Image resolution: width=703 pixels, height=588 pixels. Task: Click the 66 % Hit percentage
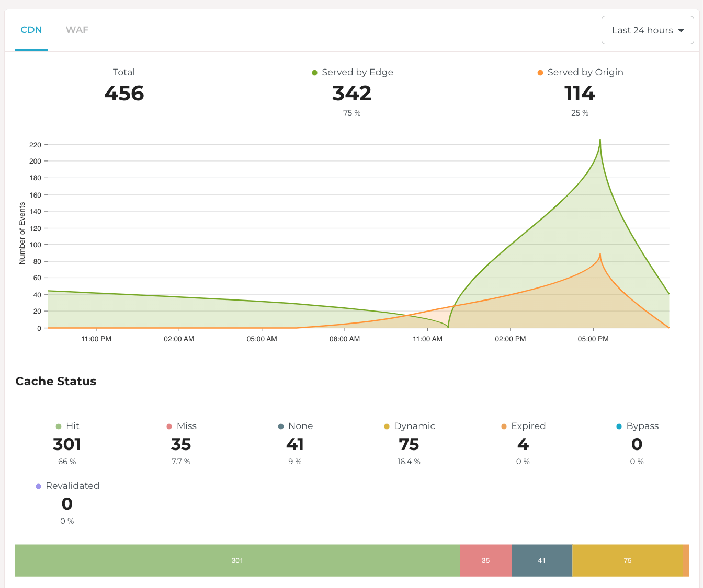67,462
